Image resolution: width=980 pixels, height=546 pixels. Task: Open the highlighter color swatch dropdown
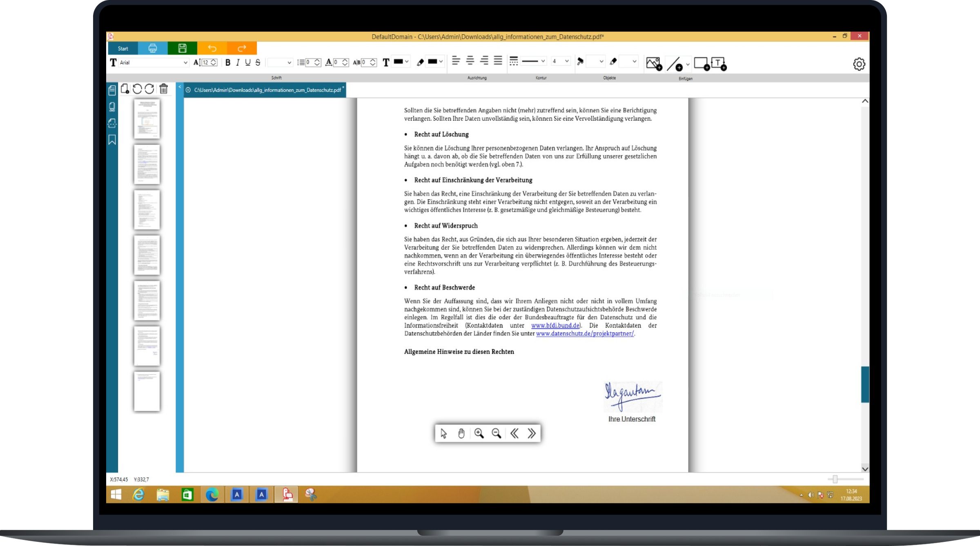point(435,62)
